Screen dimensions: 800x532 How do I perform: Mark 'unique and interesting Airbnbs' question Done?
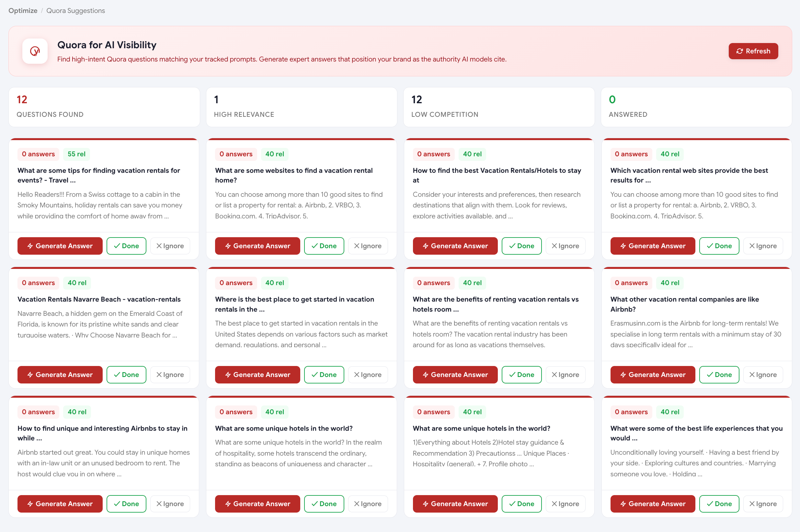pos(126,504)
